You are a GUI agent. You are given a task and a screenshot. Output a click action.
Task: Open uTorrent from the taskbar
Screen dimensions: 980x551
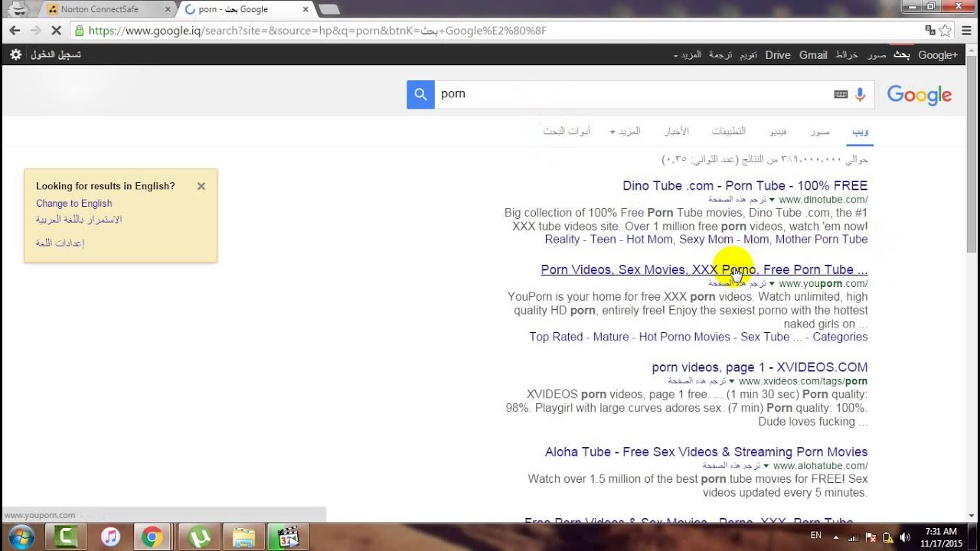coord(198,536)
